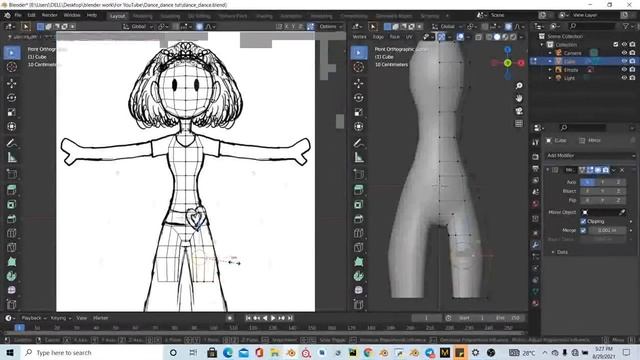Open the Window menu
The width and height of the screenshot is (640, 360).
[x=72, y=15]
